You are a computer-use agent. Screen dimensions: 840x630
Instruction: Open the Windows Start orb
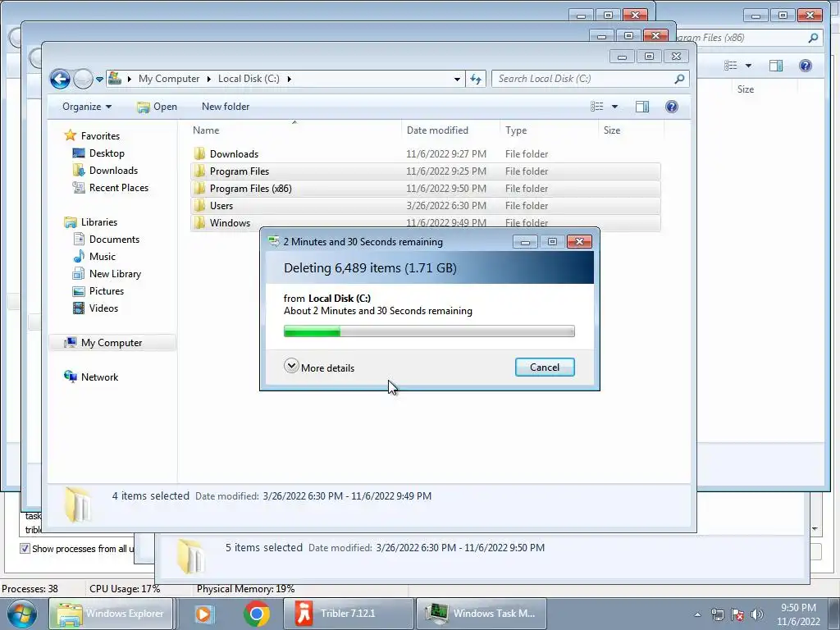coord(21,614)
